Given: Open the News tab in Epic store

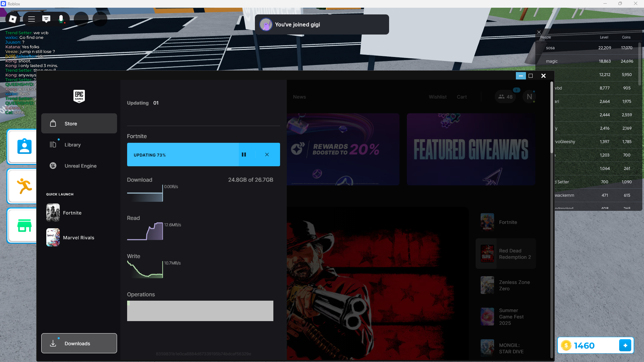Looking at the screenshot, I should pos(300,97).
